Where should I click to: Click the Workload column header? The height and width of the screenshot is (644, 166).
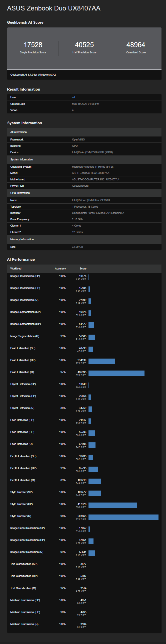(x=16, y=269)
